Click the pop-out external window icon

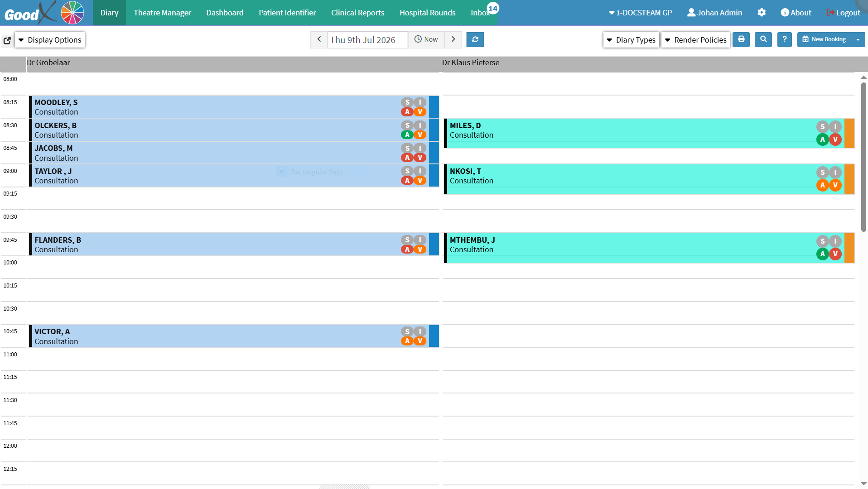point(7,40)
